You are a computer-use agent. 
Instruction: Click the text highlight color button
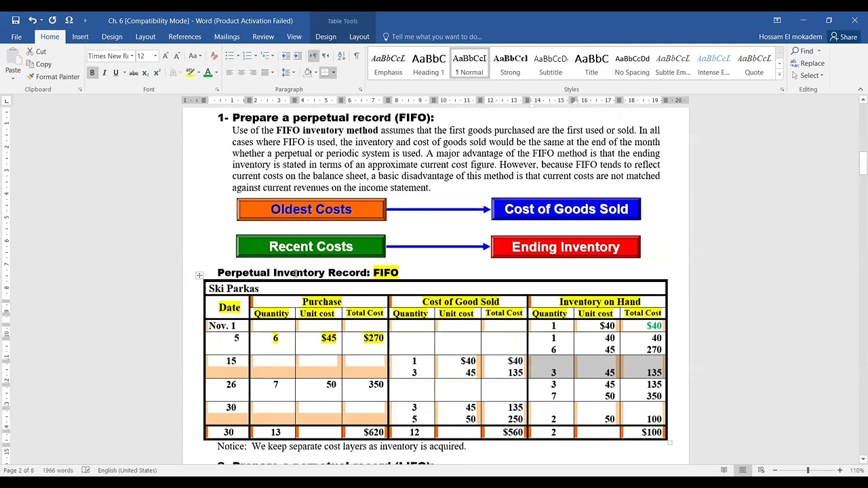pos(191,73)
